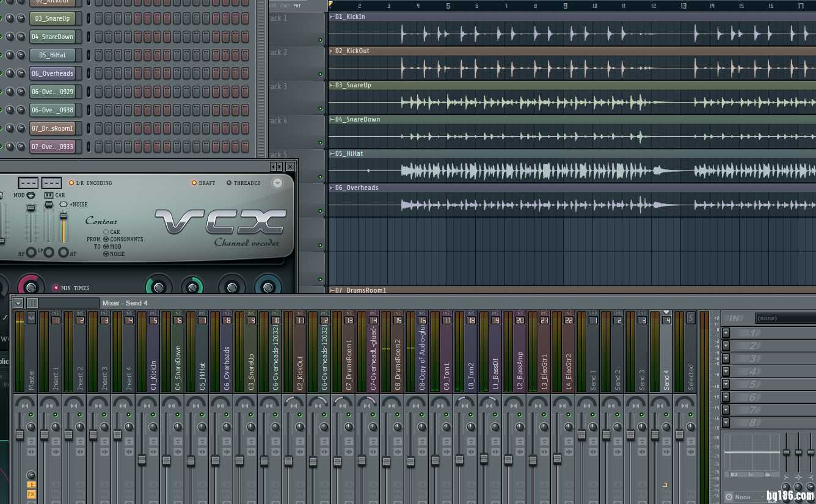Screen dimensions: 816x504
Task: Select the 04_SnareDown channel button
Action: click(52, 37)
